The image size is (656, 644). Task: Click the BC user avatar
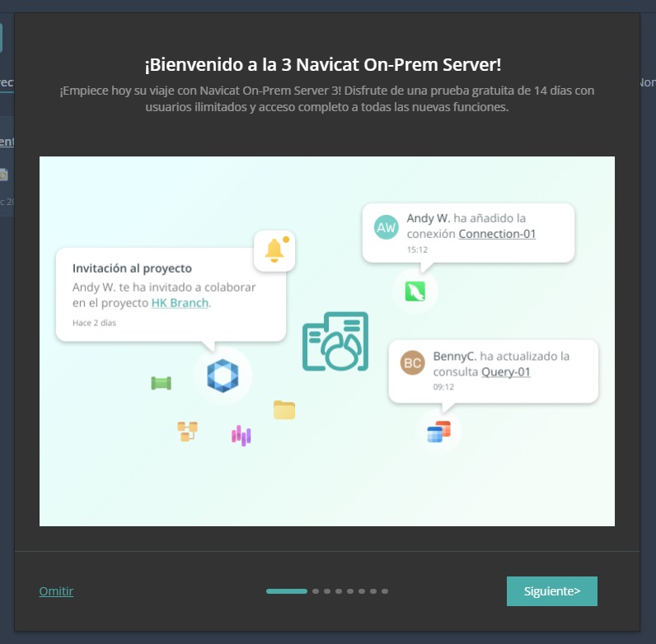pos(413,362)
